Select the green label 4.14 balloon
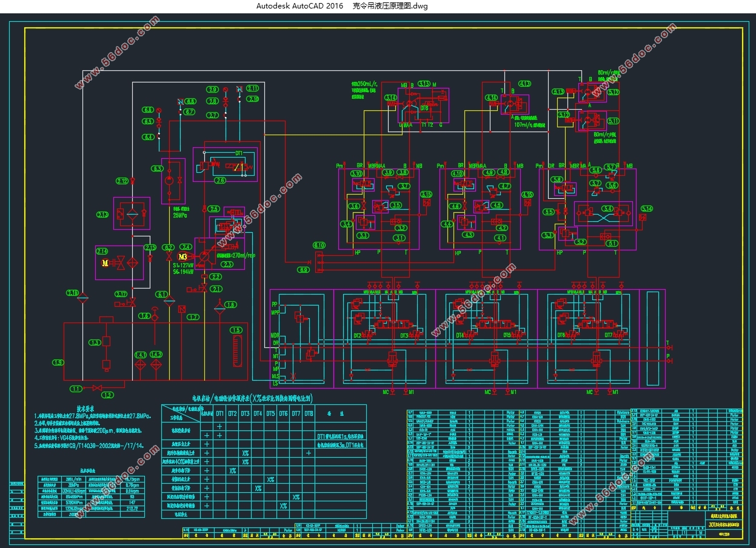This screenshot has height=548, width=756. point(491,98)
